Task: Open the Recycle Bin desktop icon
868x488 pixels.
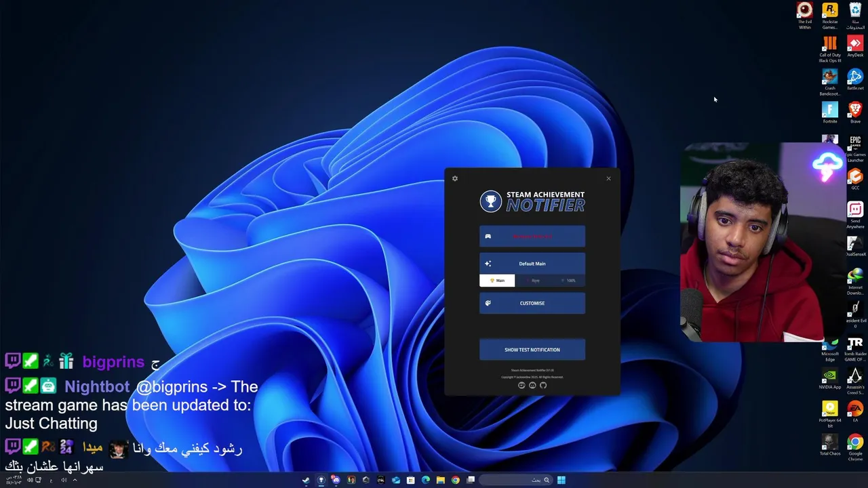Action: click(855, 16)
